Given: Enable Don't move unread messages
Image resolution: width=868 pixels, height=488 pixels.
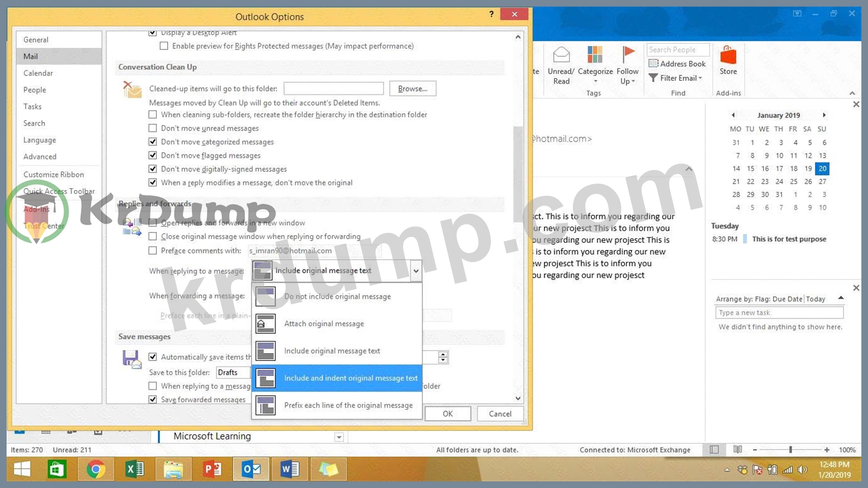Looking at the screenshot, I should 153,128.
